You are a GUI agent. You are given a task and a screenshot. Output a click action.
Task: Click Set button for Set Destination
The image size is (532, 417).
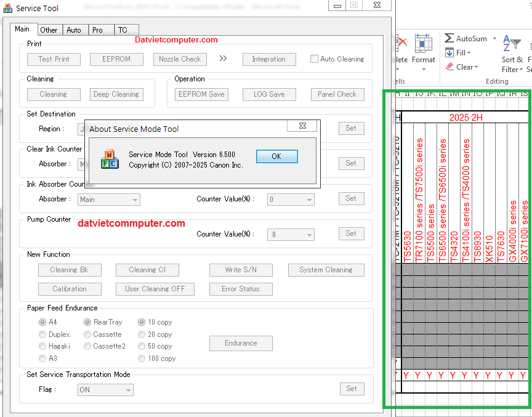[352, 128]
